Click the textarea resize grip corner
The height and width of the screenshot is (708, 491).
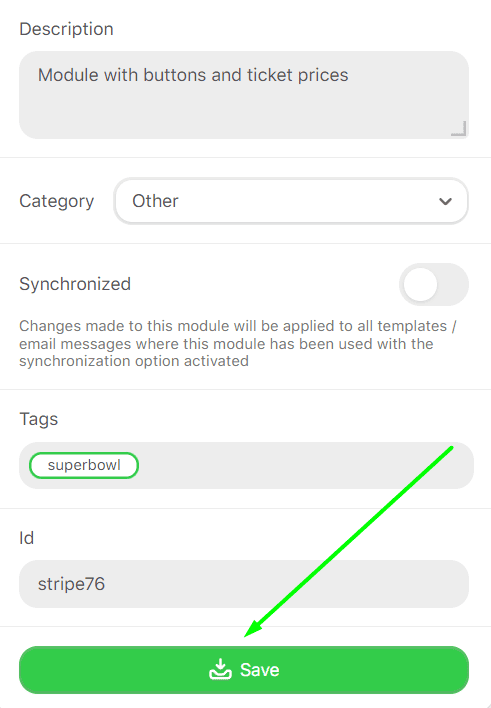458,129
